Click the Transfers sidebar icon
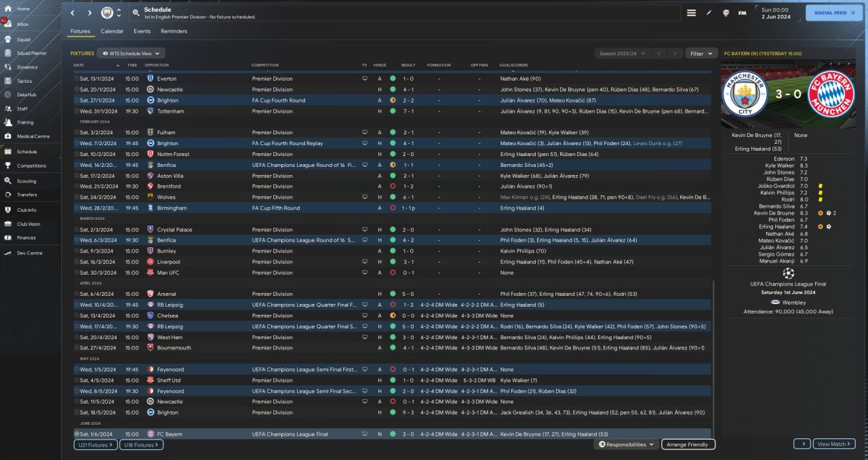This screenshot has height=460, width=868. point(8,195)
